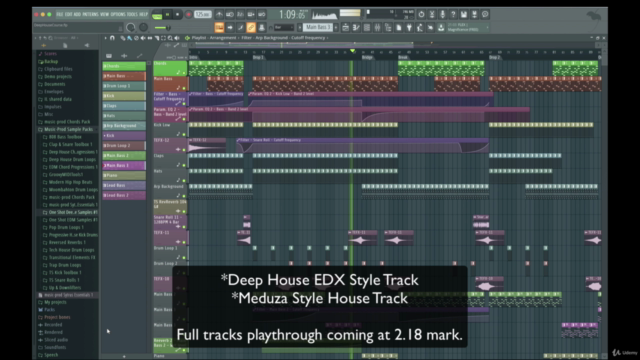Click the microphone one-click recording icon

[442, 15]
